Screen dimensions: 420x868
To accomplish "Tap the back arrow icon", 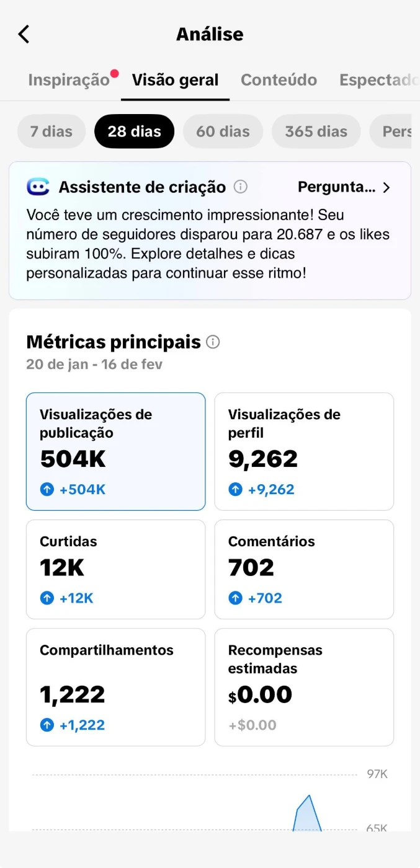I will (x=24, y=34).
